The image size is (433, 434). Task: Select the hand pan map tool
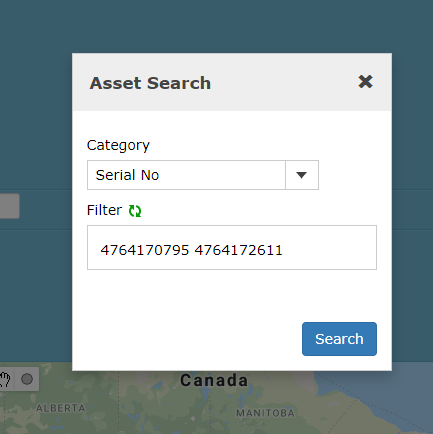[5, 379]
